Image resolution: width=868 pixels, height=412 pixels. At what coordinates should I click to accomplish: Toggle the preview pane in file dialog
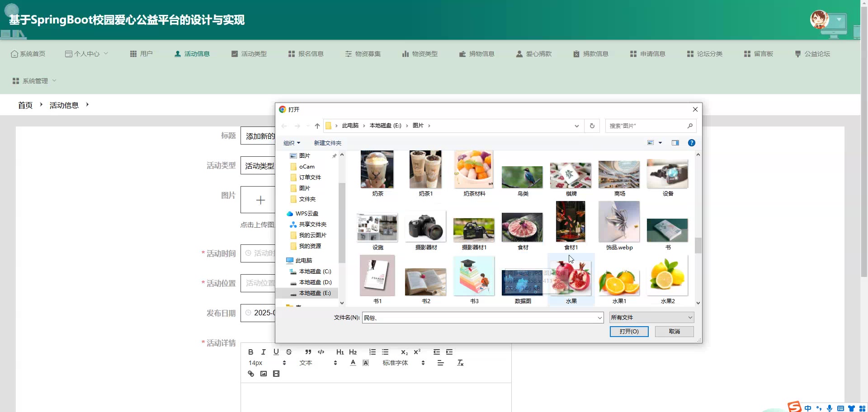coord(675,143)
